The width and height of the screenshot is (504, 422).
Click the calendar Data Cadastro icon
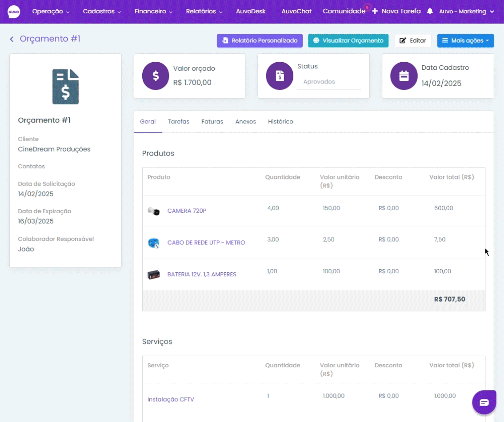404,76
